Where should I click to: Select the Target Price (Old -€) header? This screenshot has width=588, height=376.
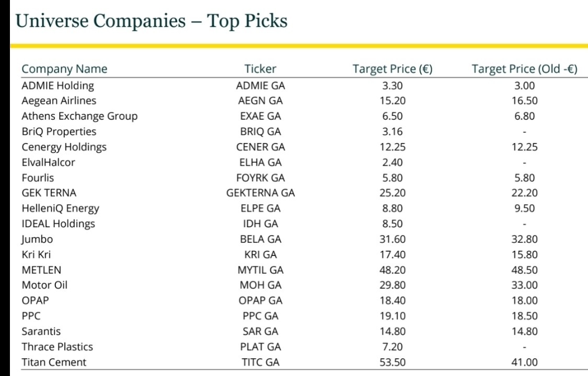[x=524, y=69]
